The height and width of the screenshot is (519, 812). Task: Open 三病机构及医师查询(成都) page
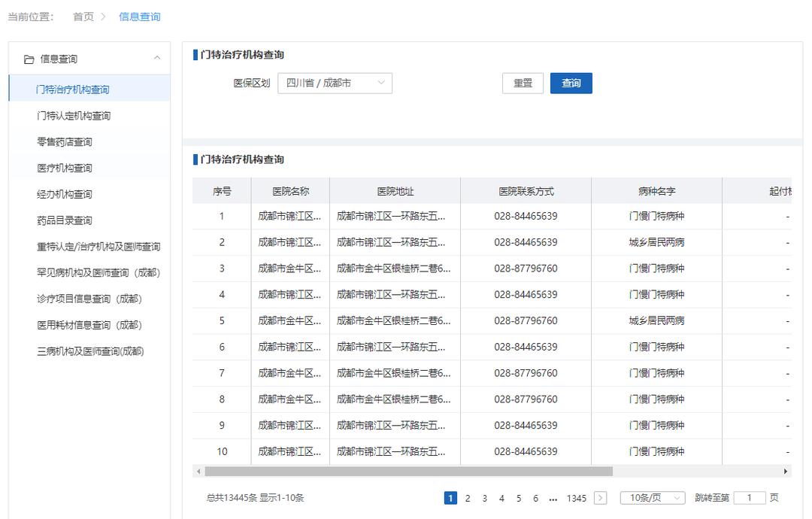[90, 351]
